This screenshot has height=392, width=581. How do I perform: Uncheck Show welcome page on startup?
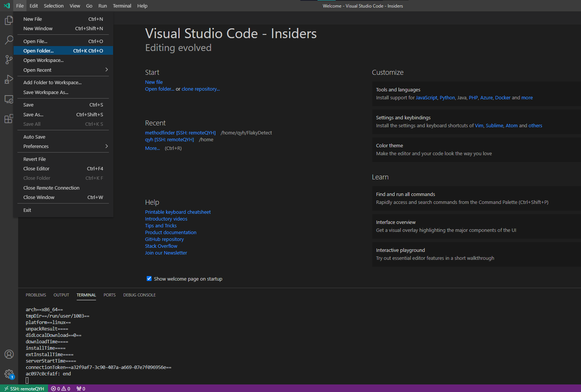pos(149,278)
